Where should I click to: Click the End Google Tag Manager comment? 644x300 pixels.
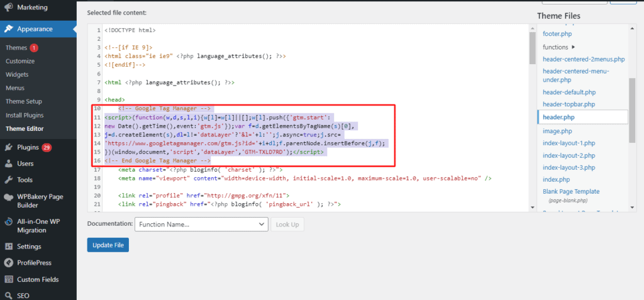click(158, 160)
